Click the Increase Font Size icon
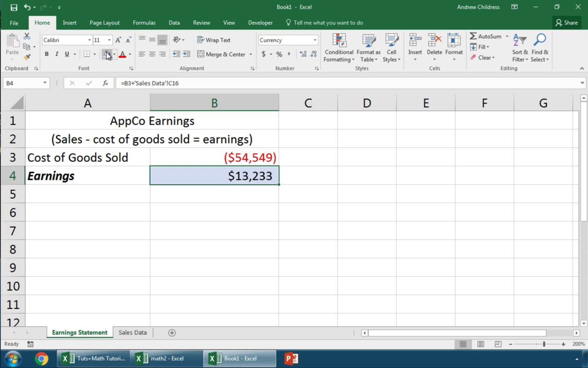Image resolution: width=588 pixels, height=368 pixels. (119, 40)
